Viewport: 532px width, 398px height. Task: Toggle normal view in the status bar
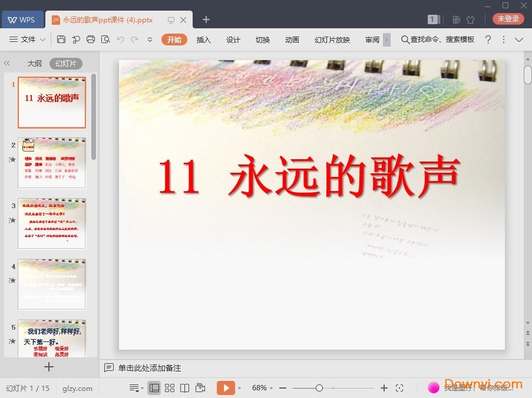(x=154, y=388)
